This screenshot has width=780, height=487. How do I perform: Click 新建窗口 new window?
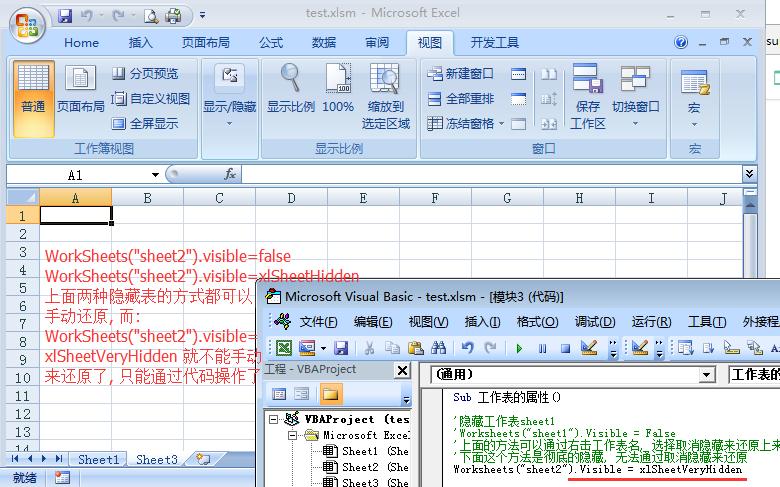click(460, 74)
